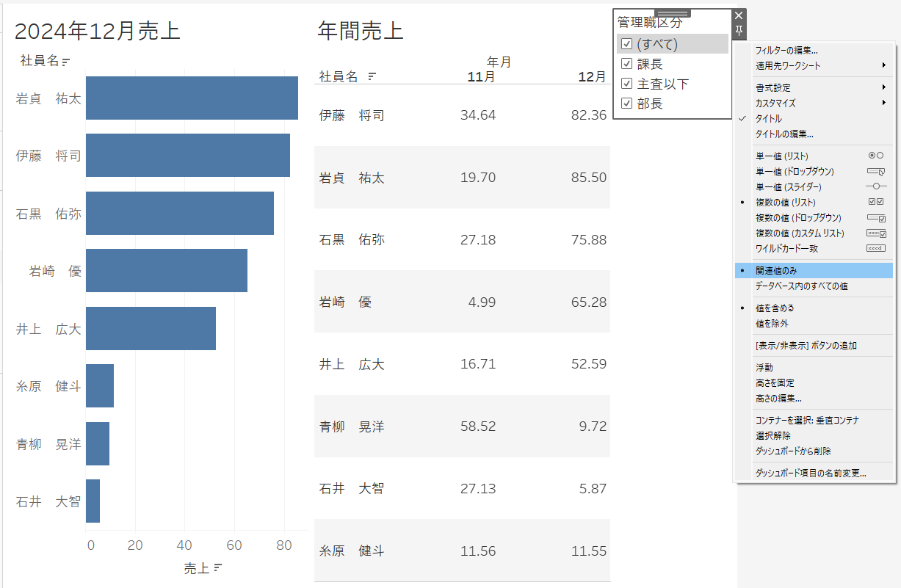This screenshot has width=901, height=588.
Task: Select ワイルドカード一致 filter mode
Action: tap(814, 248)
